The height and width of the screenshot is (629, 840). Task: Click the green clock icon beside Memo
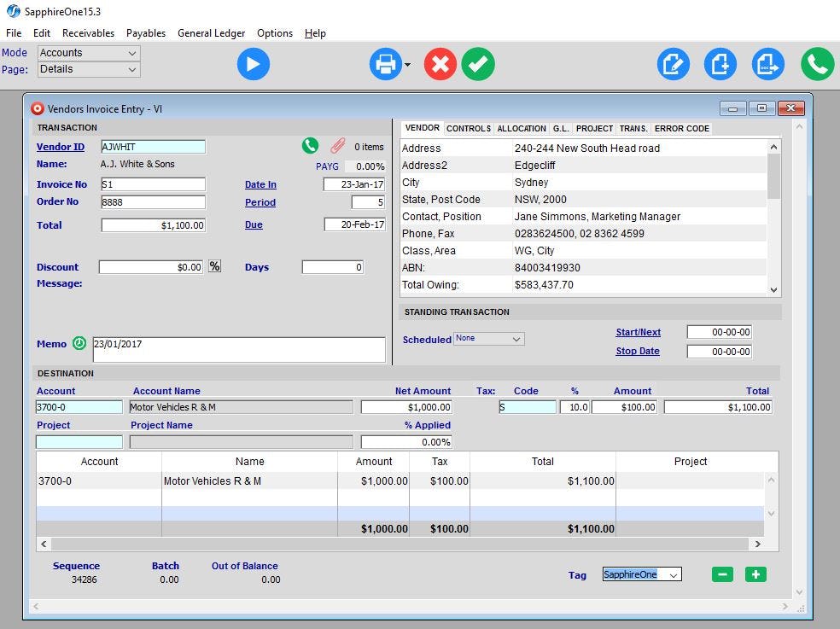[x=79, y=343]
